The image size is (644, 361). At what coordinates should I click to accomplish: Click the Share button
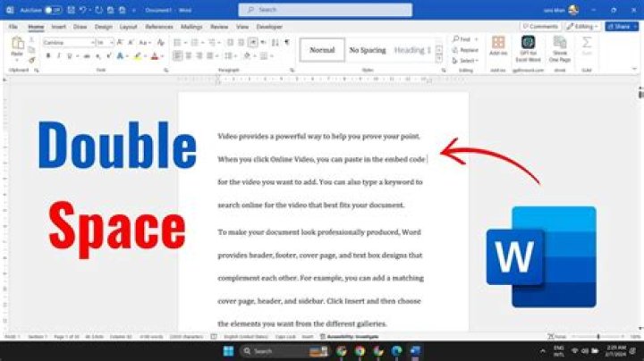tap(622, 27)
